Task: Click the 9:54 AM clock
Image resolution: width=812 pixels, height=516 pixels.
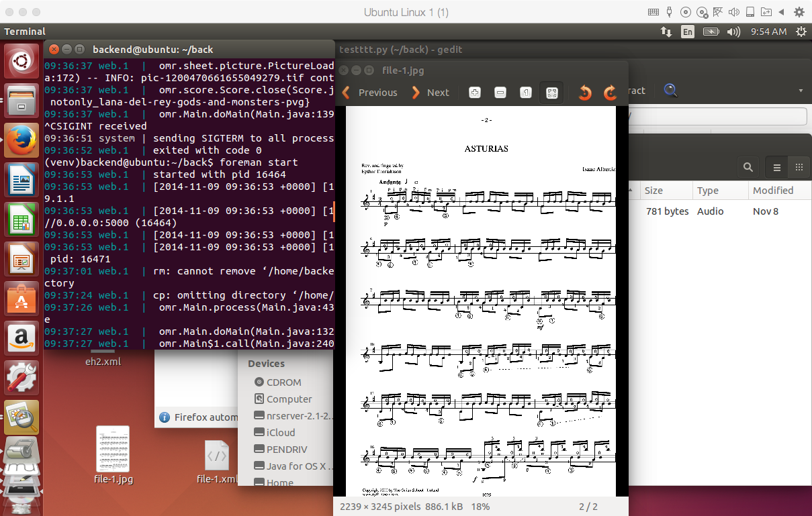Action: click(769, 32)
